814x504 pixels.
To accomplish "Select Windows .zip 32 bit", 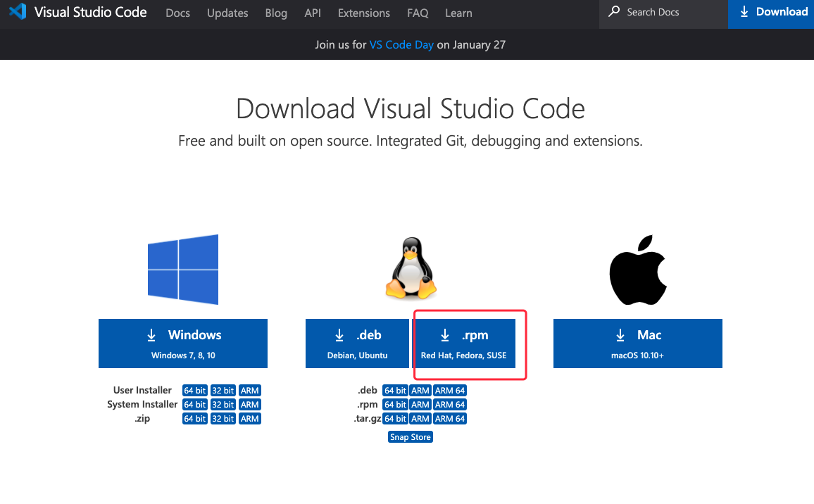I will click(x=223, y=418).
